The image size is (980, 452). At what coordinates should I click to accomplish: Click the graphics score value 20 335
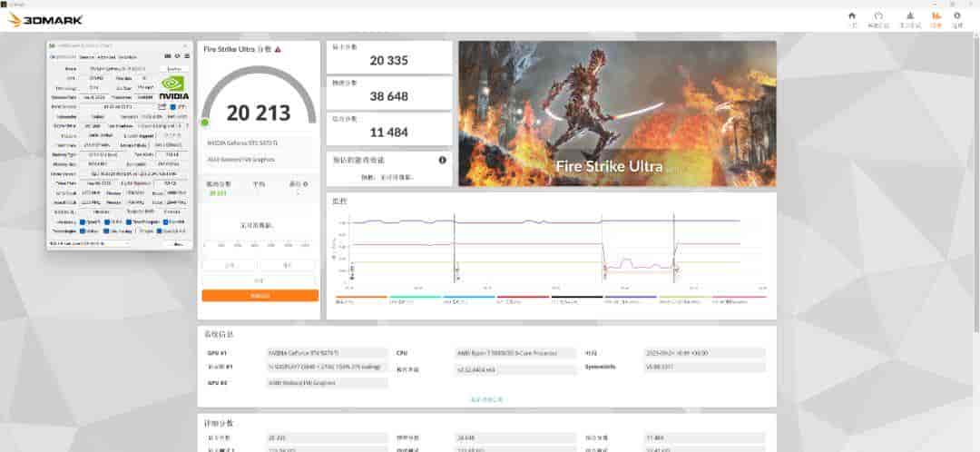(x=388, y=61)
